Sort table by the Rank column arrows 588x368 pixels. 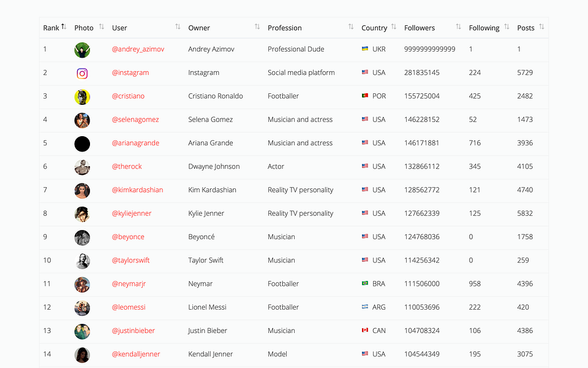(64, 26)
